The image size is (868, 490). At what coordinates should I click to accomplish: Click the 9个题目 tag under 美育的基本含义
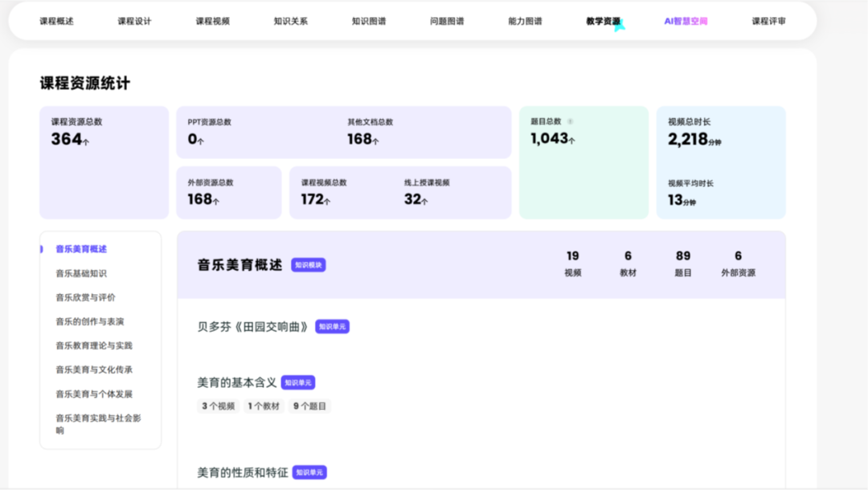[x=309, y=406]
